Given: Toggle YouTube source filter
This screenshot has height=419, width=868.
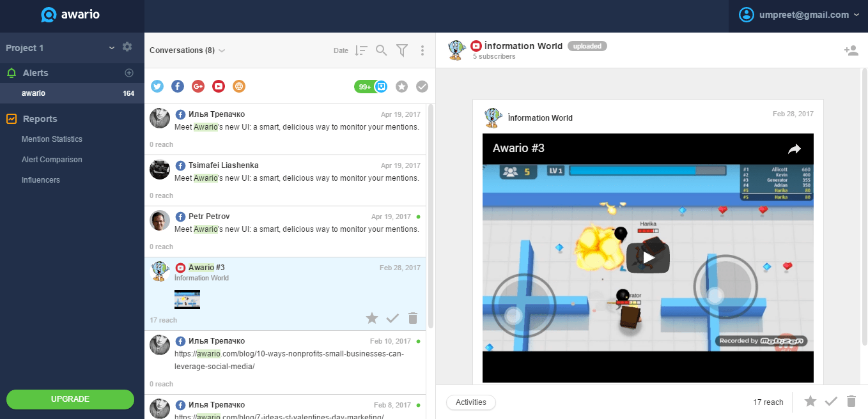Looking at the screenshot, I should pyautogui.click(x=219, y=86).
